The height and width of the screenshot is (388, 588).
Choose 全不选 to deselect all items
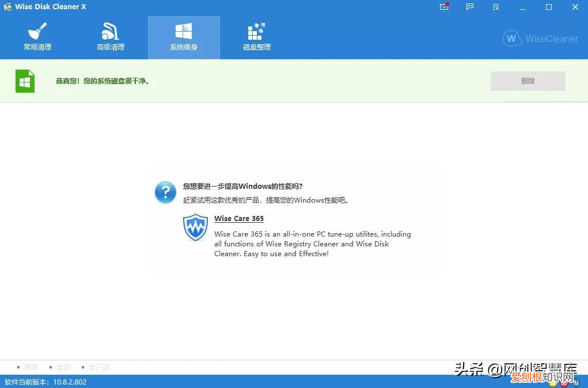click(99, 367)
